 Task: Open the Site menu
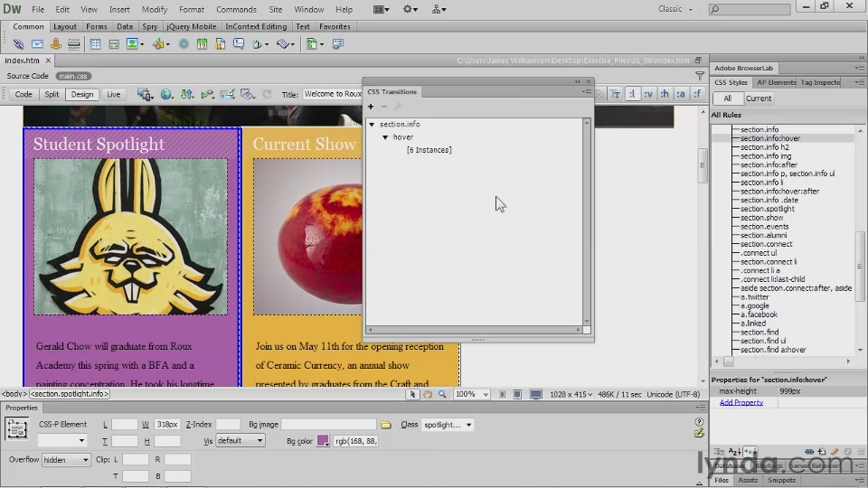click(275, 9)
